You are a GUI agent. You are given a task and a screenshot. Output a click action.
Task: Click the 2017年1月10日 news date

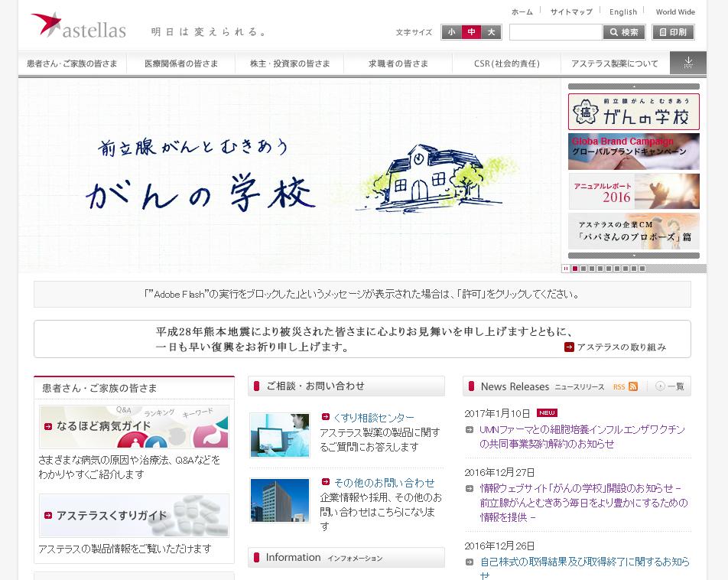497,414
